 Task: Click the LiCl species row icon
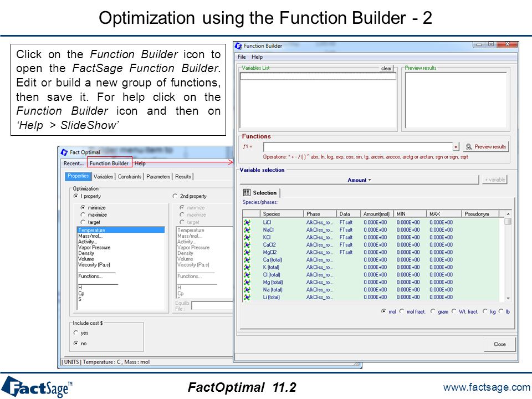(x=247, y=223)
